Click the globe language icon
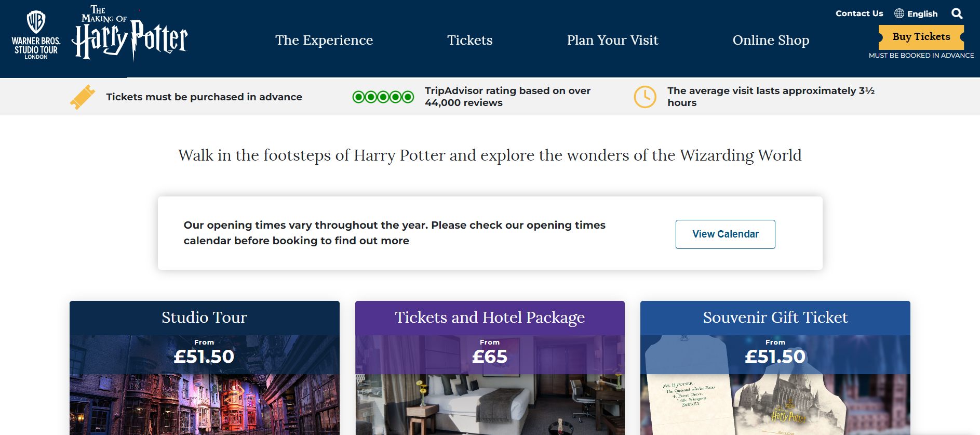Screen dimensions: 980x435 (899, 14)
